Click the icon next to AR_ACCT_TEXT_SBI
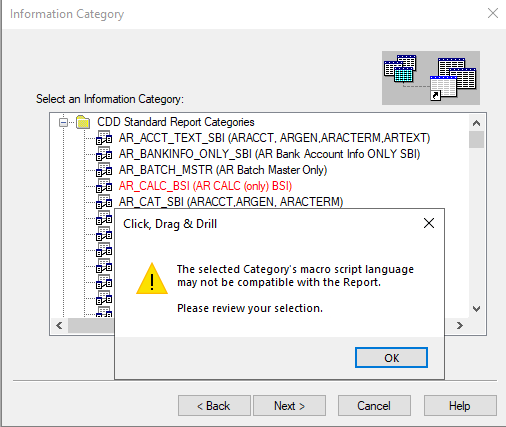 click(104, 138)
